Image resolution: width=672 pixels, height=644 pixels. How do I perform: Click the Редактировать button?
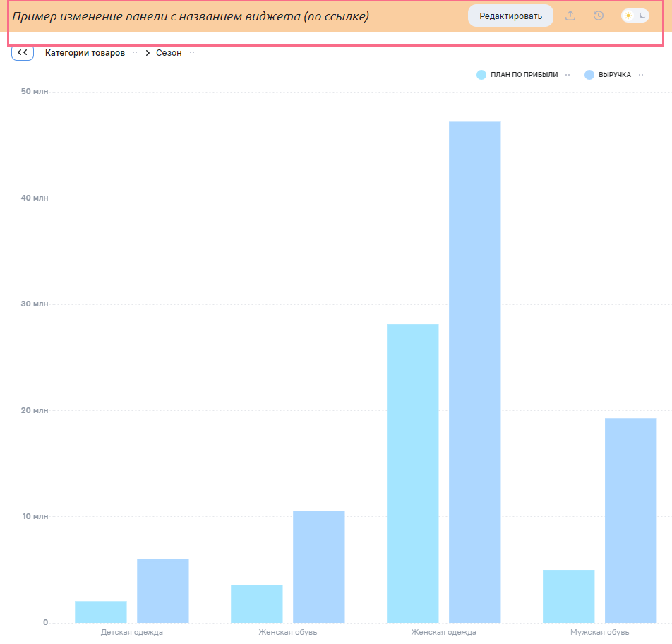click(510, 16)
